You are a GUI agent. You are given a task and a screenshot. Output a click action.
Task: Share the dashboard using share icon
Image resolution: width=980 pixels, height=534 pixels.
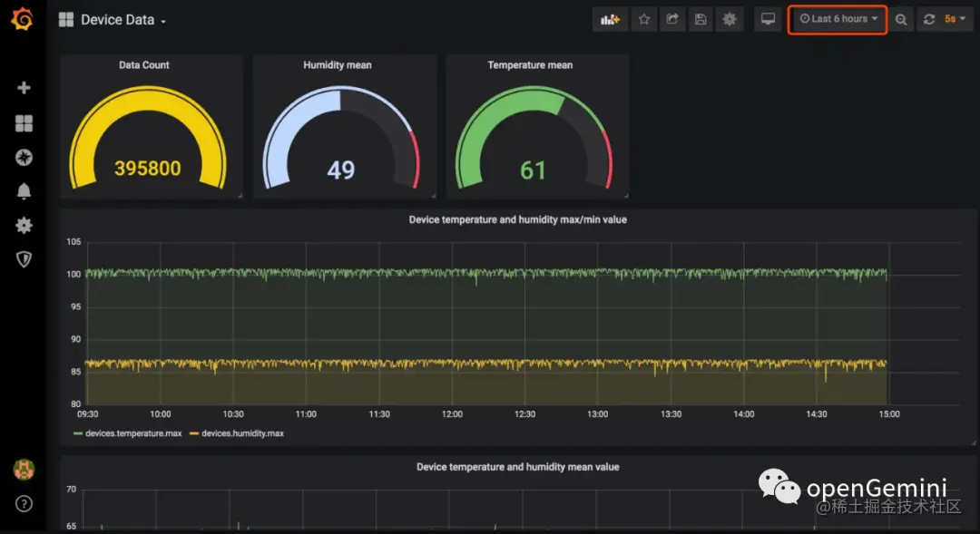tap(672, 19)
